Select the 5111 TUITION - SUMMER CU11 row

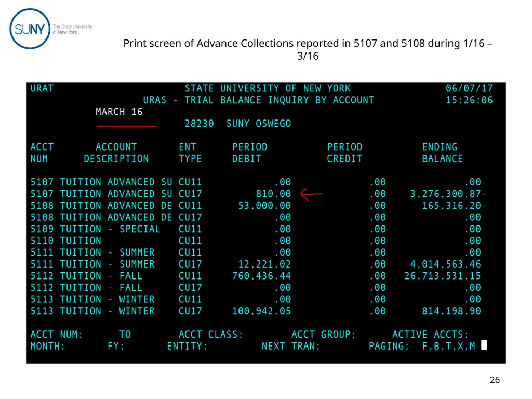[x=256, y=252]
